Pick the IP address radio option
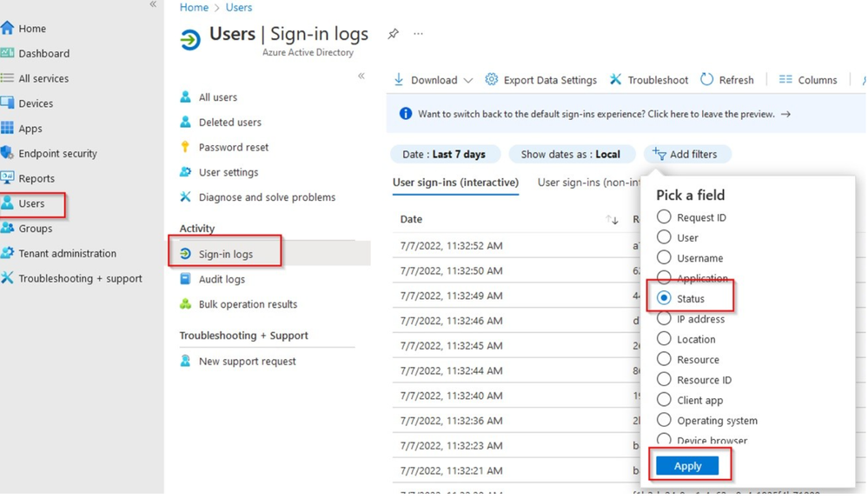This screenshot has height=499, width=868. point(664,318)
